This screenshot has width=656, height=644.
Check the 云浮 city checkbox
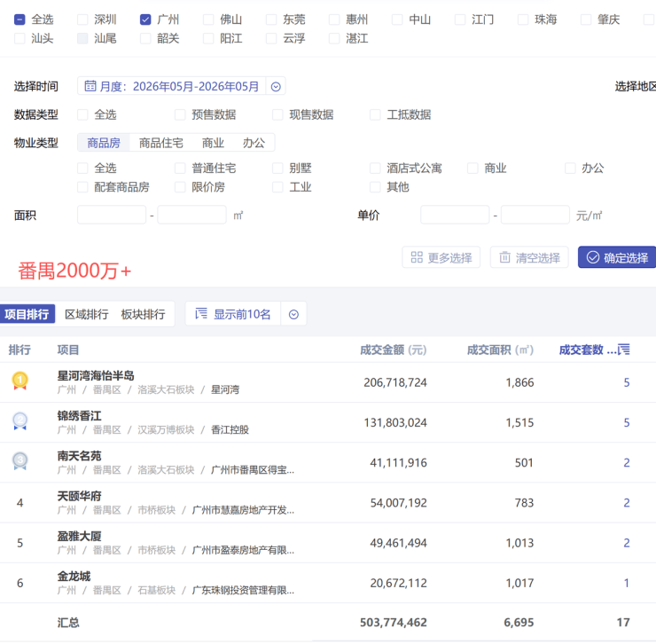[x=271, y=38]
